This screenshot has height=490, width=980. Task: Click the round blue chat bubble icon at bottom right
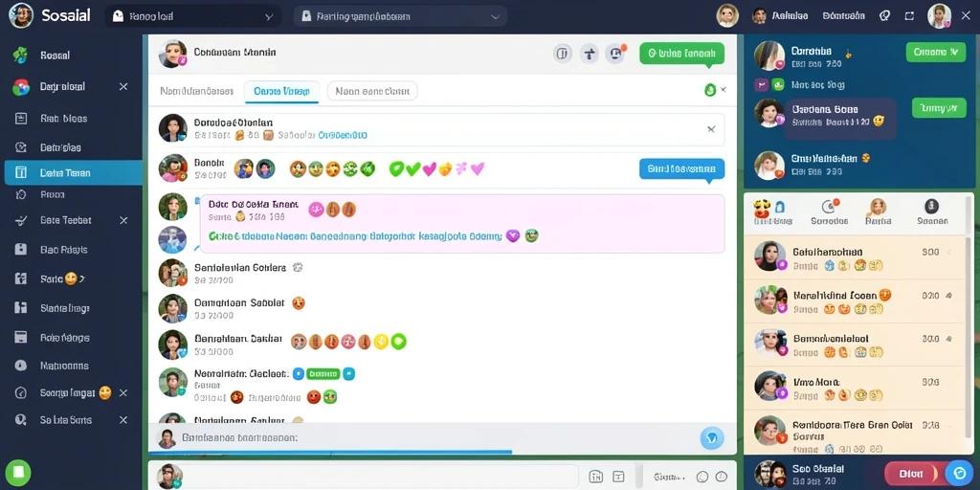pos(959,473)
